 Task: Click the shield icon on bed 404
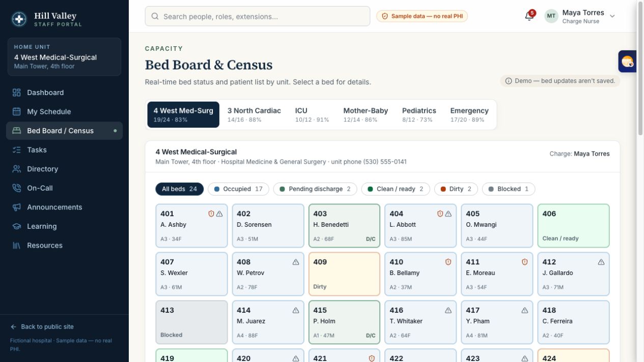tap(440, 214)
